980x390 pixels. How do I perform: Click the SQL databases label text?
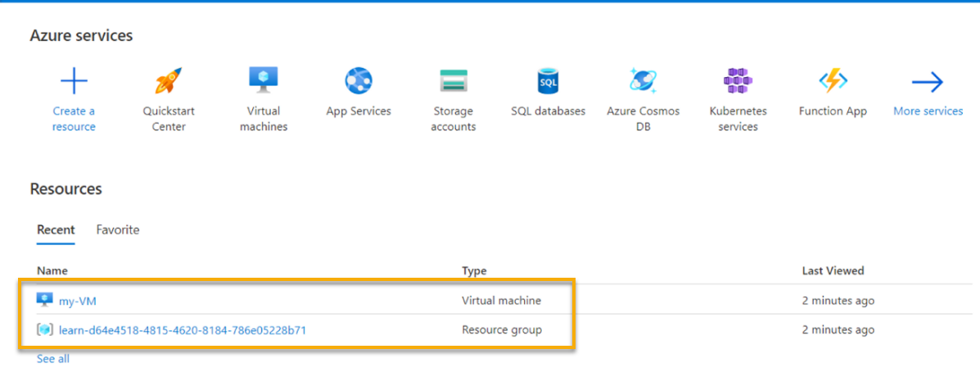click(548, 111)
